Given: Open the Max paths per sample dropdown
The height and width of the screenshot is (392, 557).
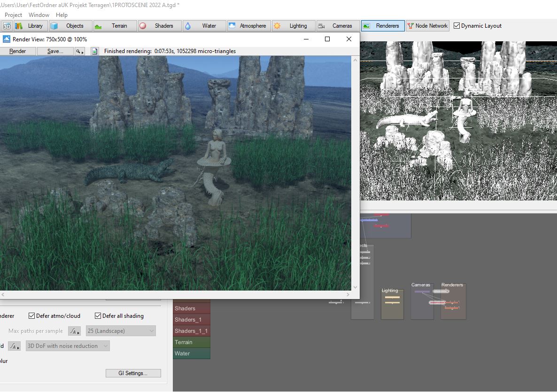Looking at the screenshot, I should tap(121, 331).
